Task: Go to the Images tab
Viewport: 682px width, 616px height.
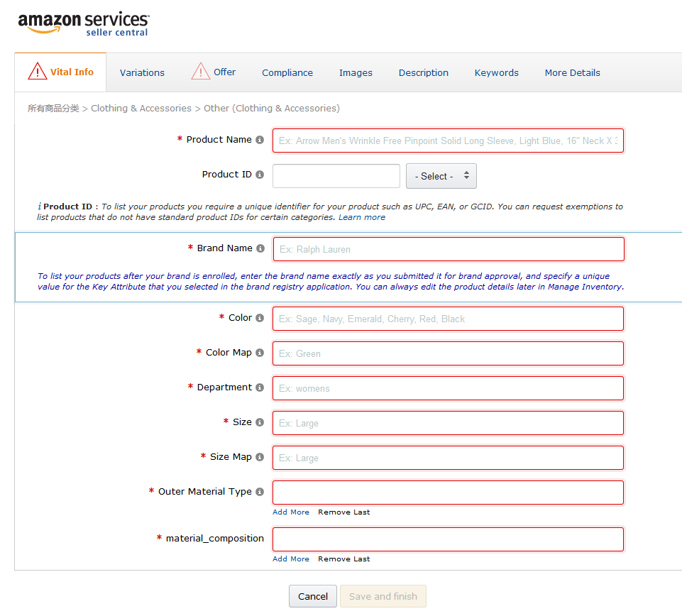Action: click(356, 72)
